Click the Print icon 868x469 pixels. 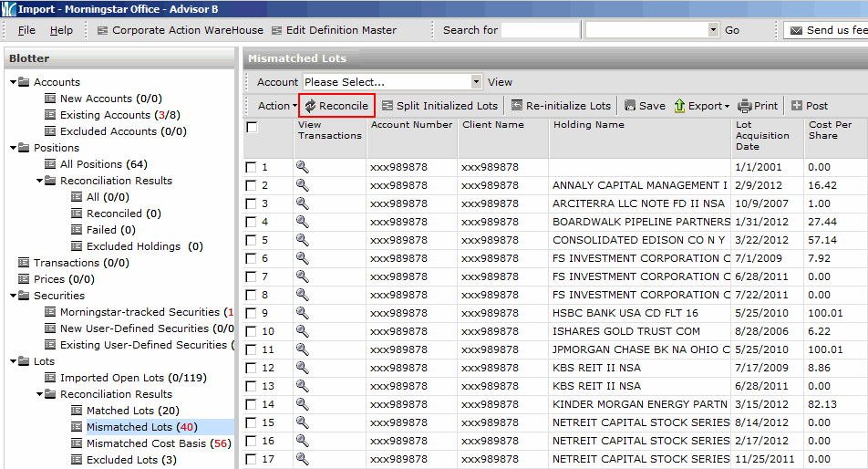[744, 106]
